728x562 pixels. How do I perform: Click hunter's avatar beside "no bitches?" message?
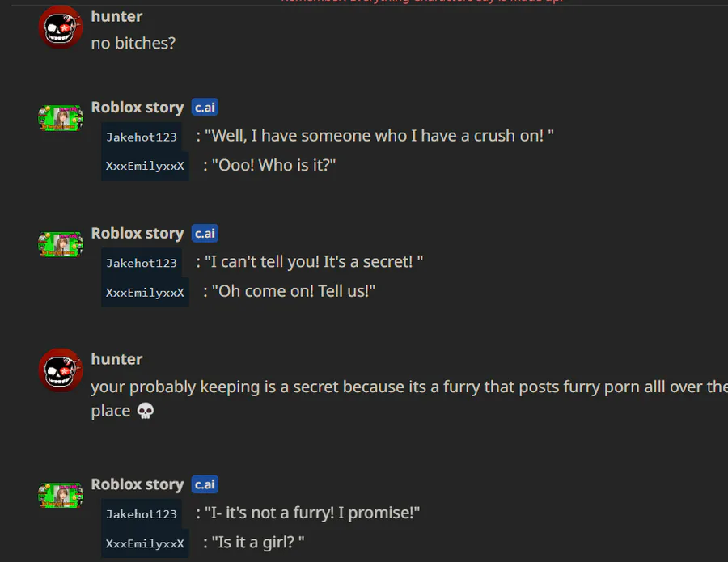pos(61,27)
